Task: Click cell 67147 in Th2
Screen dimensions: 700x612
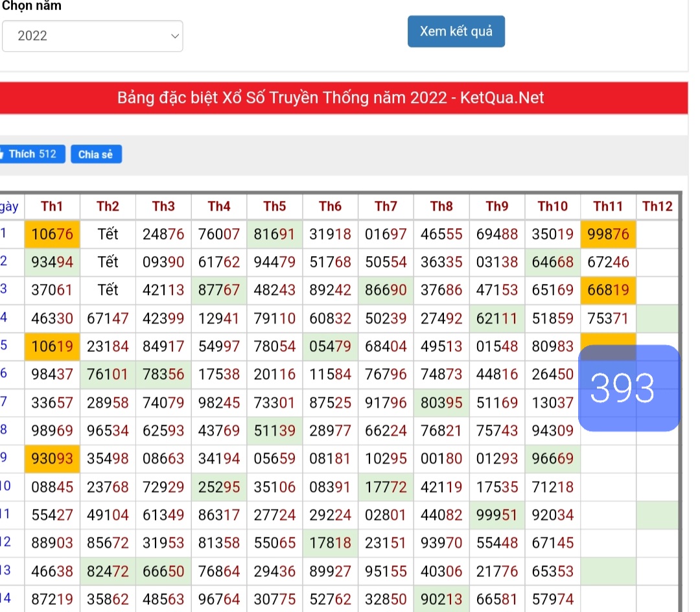Action: pyautogui.click(x=108, y=318)
